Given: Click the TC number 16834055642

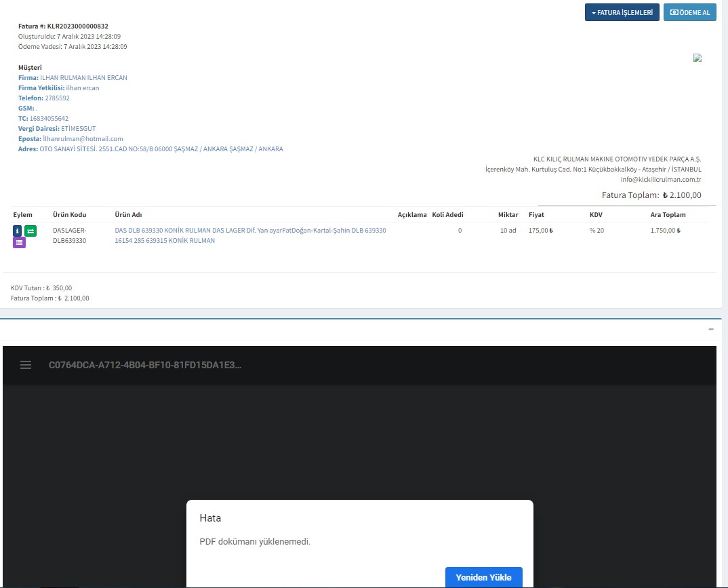Looking at the screenshot, I should [49, 118].
